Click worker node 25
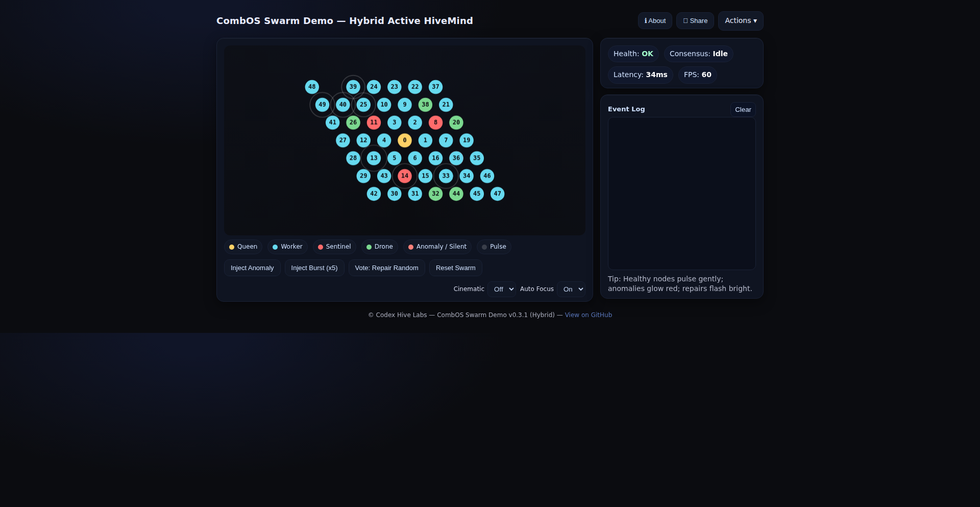 363,105
